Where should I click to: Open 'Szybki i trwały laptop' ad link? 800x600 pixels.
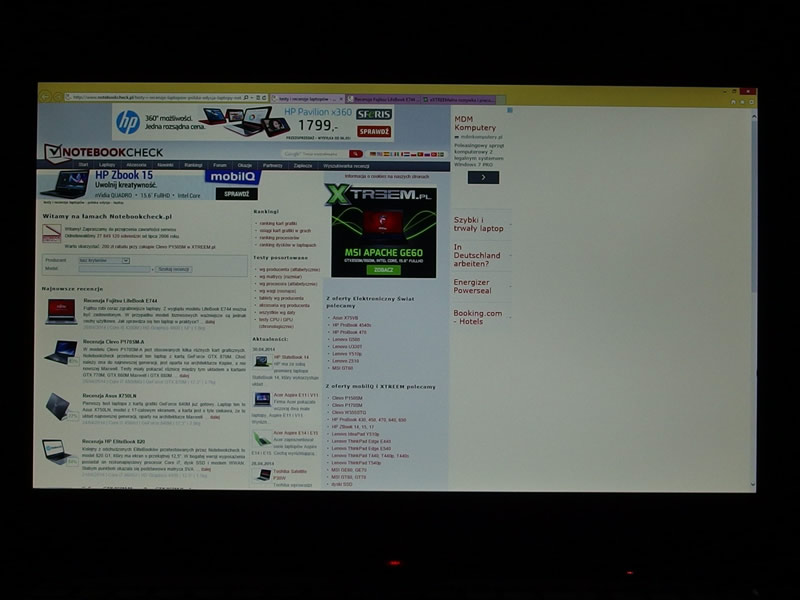point(479,224)
